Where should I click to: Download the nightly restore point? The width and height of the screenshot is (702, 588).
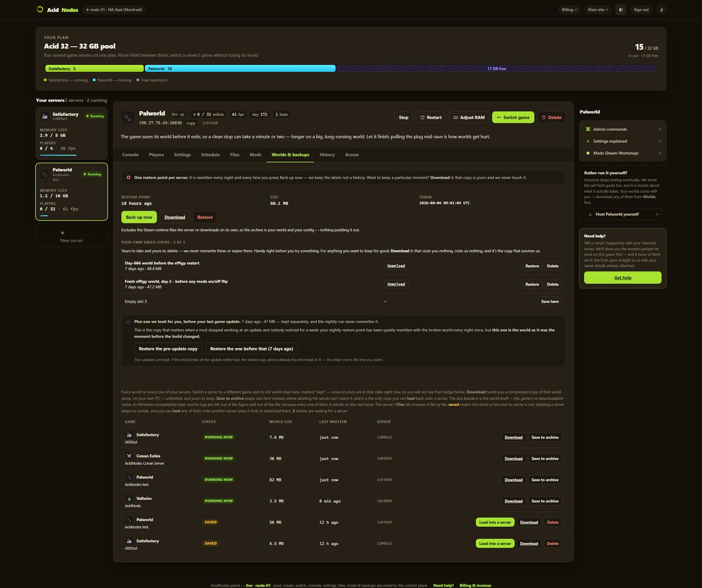click(175, 217)
